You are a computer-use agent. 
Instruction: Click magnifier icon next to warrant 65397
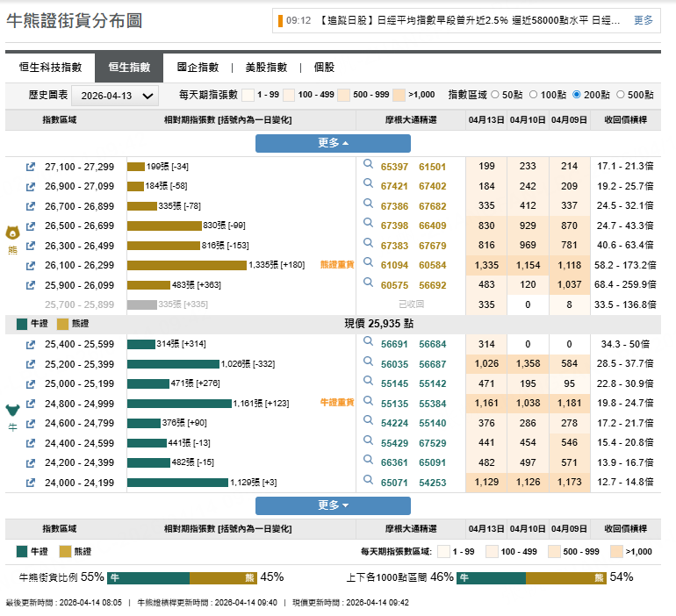[370, 166]
